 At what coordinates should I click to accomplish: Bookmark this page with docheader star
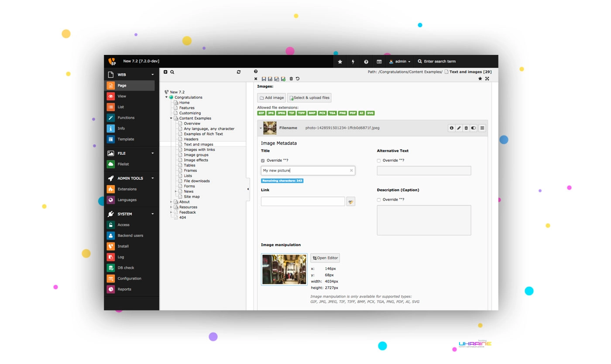pos(480,79)
